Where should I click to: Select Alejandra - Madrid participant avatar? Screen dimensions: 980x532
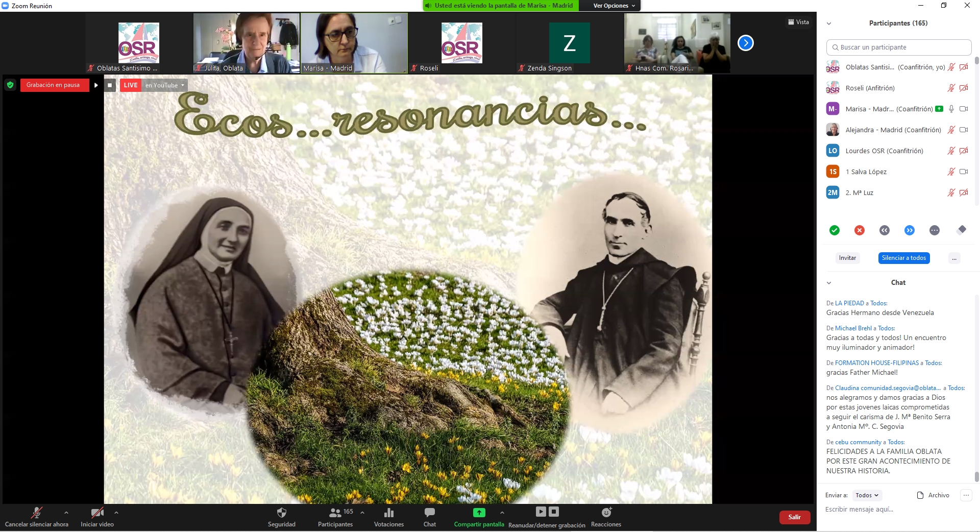coord(833,130)
